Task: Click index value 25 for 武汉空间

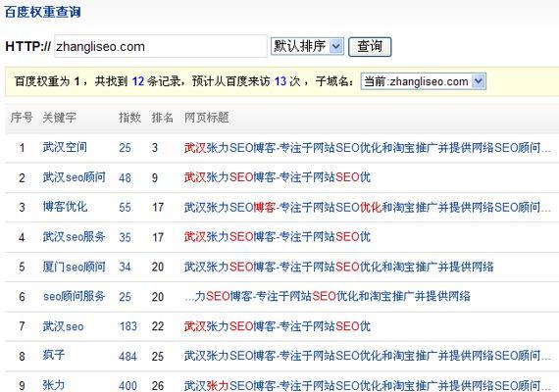Action: pyautogui.click(x=126, y=148)
